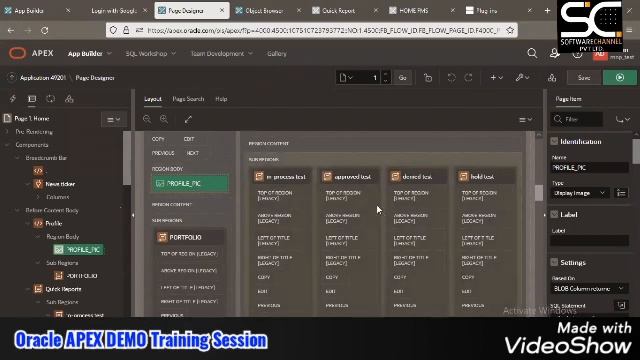Switch to the Rendering tree tab
The image size is (640, 360).
(32, 99)
